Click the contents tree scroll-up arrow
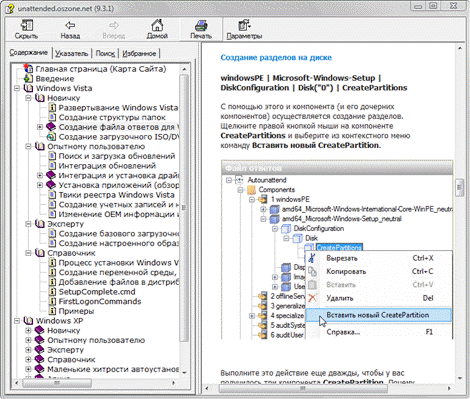 click(x=184, y=69)
